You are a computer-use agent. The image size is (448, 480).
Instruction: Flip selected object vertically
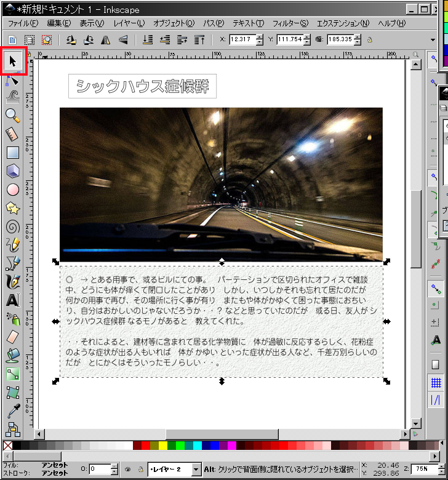pos(123,40)
